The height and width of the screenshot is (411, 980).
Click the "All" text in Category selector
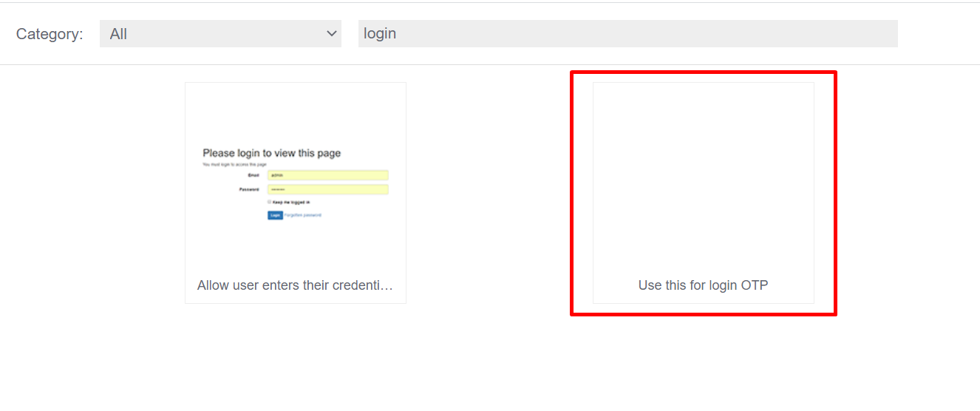tap(118, 34)
